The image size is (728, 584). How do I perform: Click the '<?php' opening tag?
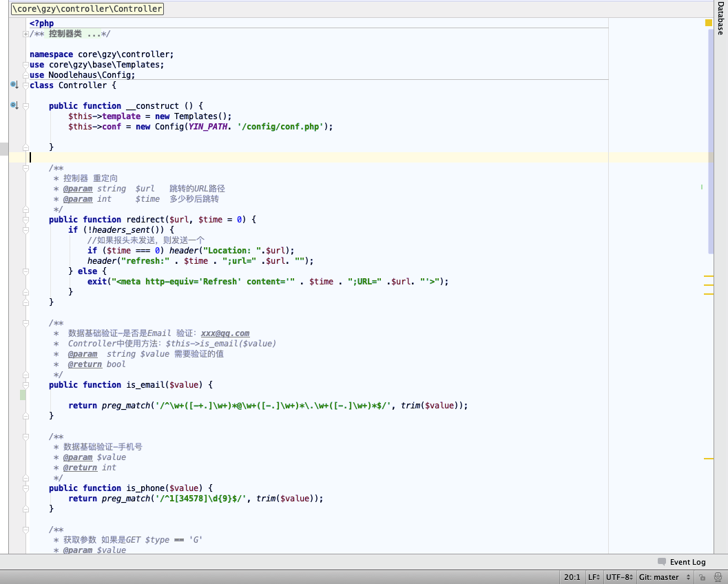pos(42,23)
